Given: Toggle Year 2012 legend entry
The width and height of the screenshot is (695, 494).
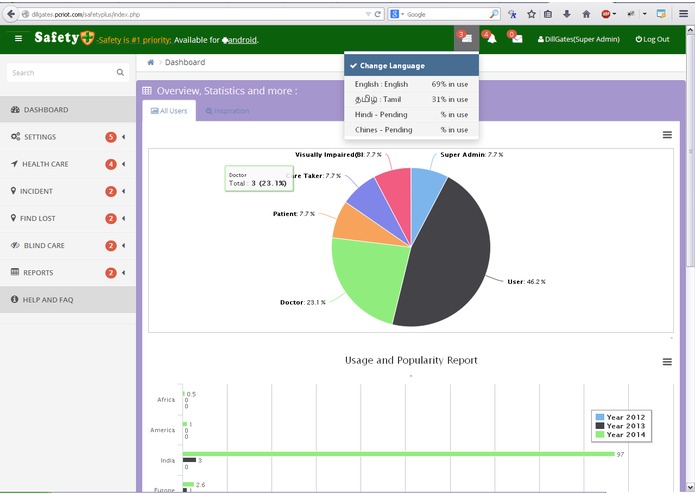Looking at the screenshot, I should coord(621,417).
